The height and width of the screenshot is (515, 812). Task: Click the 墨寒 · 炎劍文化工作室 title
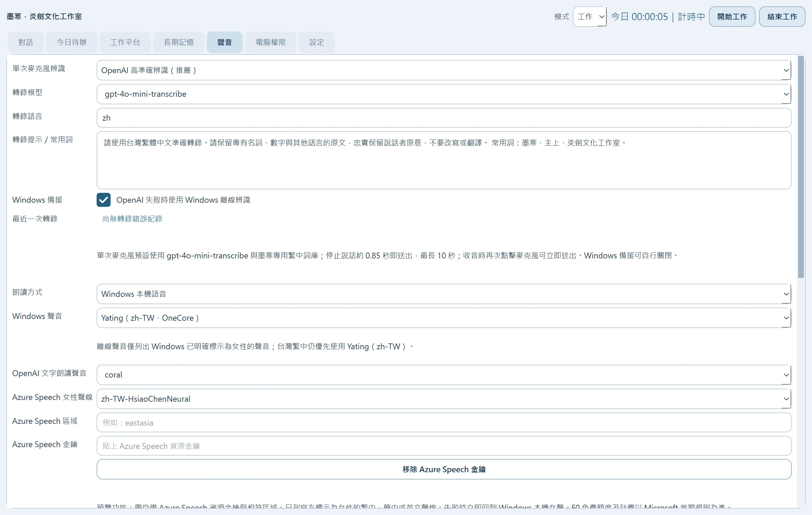point(44,17)
